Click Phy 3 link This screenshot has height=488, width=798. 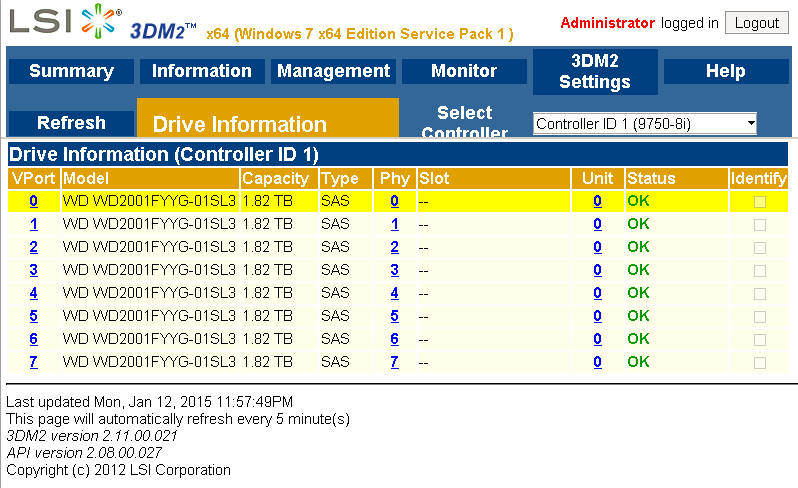click(394, 270)
